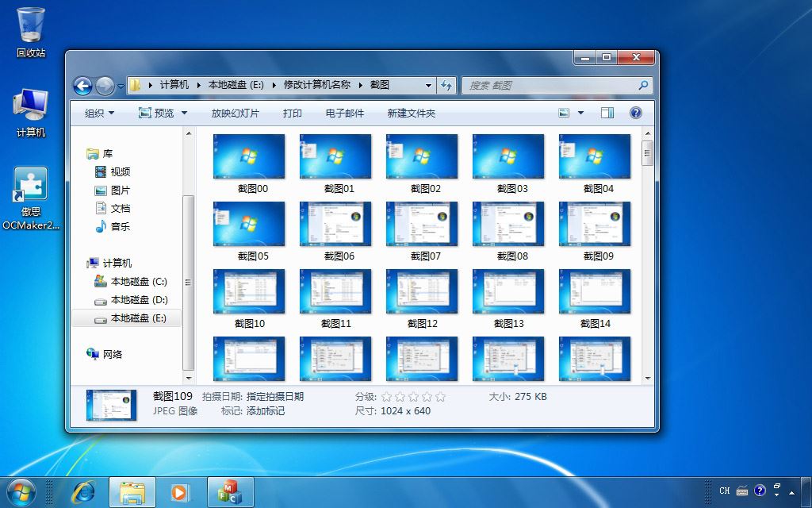Screen dimensions: 812x508
Task: Select 本地磁盘 (D:) in navigation pane
Action: pyautogui.click(x=131, y=299)
